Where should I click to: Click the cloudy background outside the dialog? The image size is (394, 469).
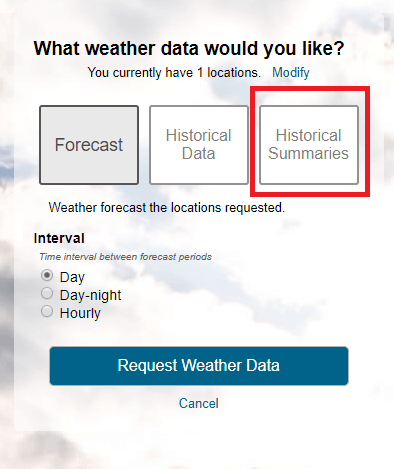200,450
